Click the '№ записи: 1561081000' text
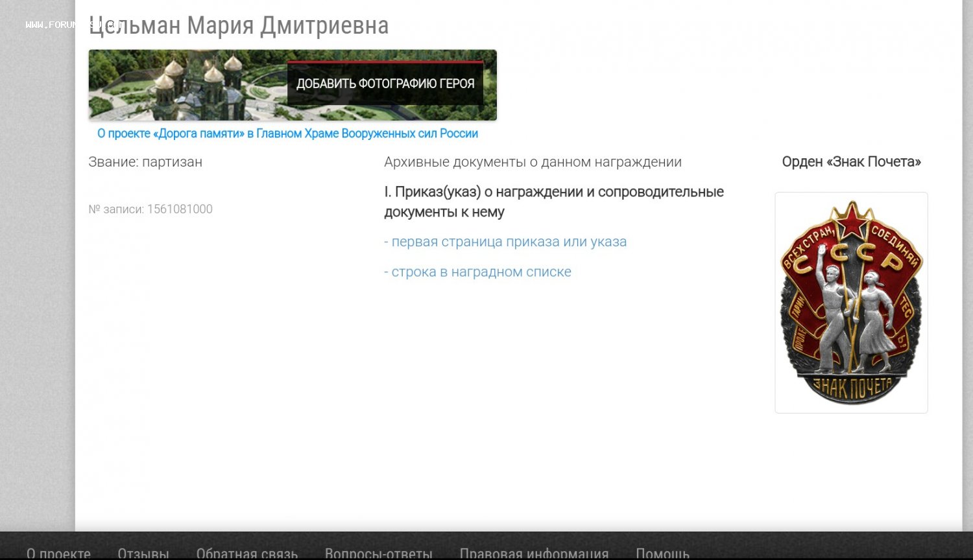Image resolution: width=973 pixels, height=560 pixels. point(150,209)
